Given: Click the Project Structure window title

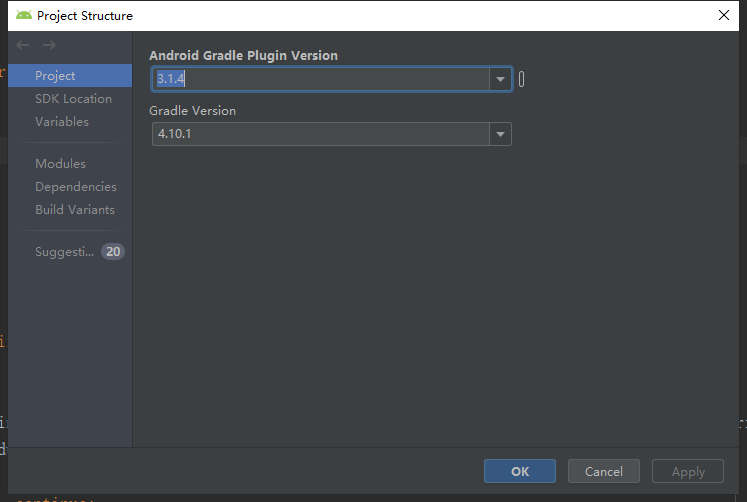Looking at the screenshot, I should [x=85, y=16].
